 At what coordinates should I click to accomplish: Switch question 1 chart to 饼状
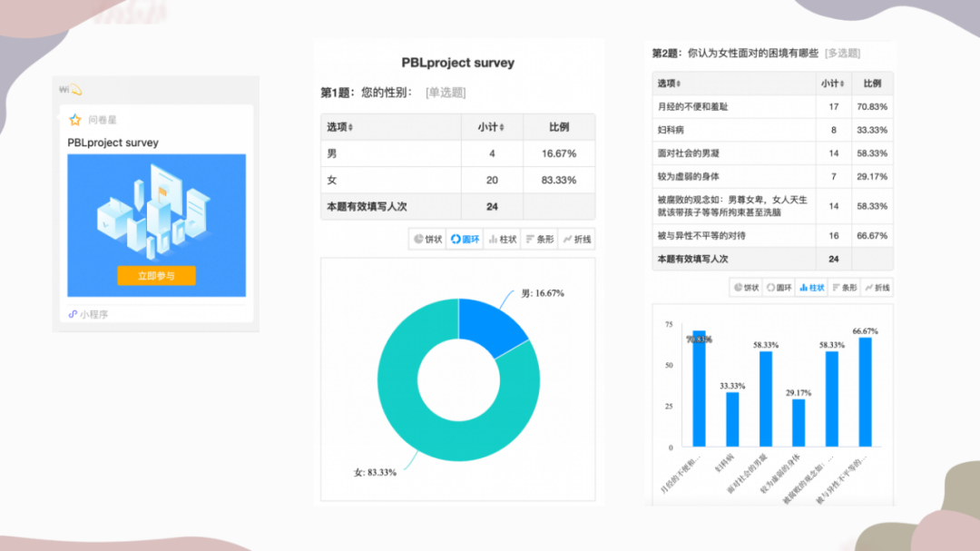click(428, 239)
